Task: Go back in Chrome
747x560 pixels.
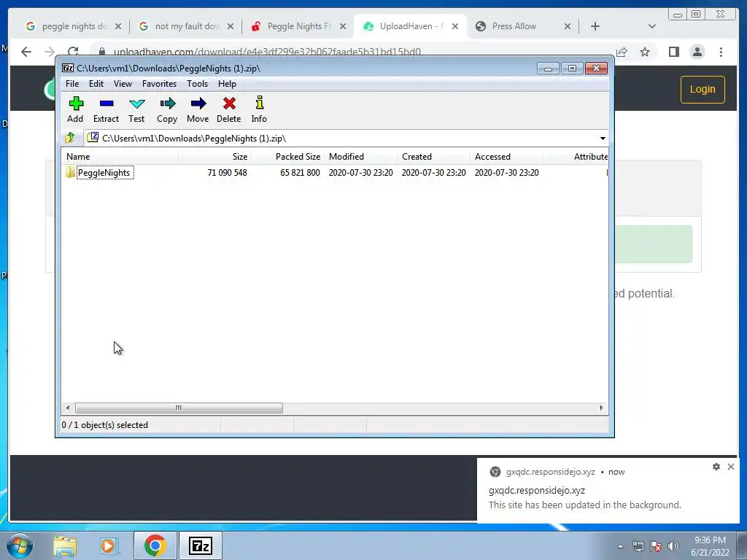Action: [26, 52]
